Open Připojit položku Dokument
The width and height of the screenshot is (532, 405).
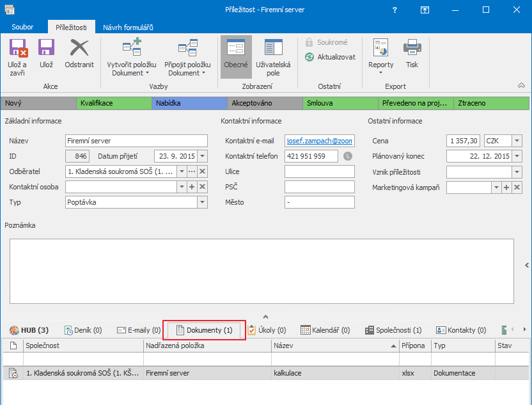click(x=187, y=57)
